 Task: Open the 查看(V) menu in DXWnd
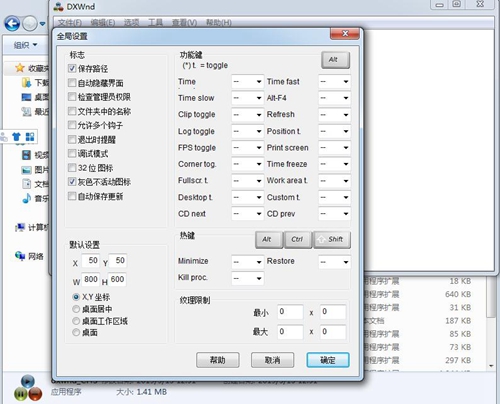point(184,23)
